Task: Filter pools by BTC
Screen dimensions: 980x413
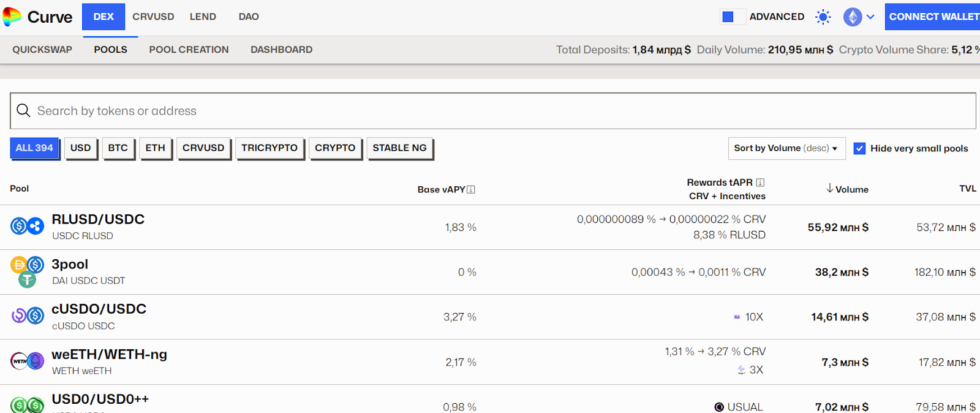Action: click(118, 148)
